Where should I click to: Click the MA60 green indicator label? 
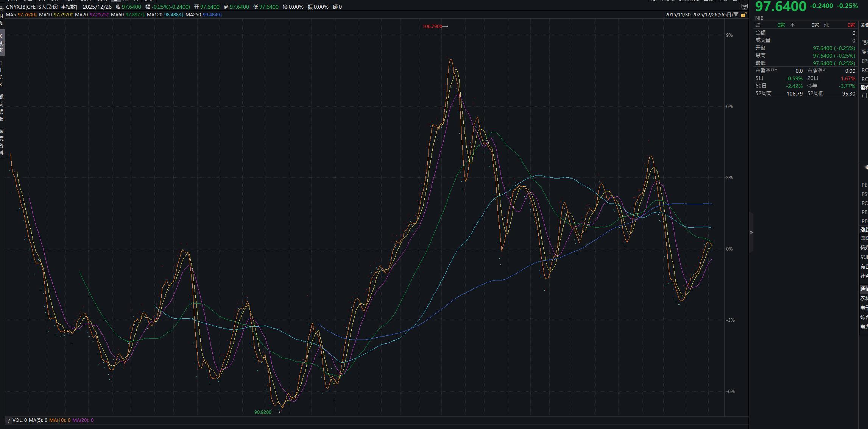point(117,15)
